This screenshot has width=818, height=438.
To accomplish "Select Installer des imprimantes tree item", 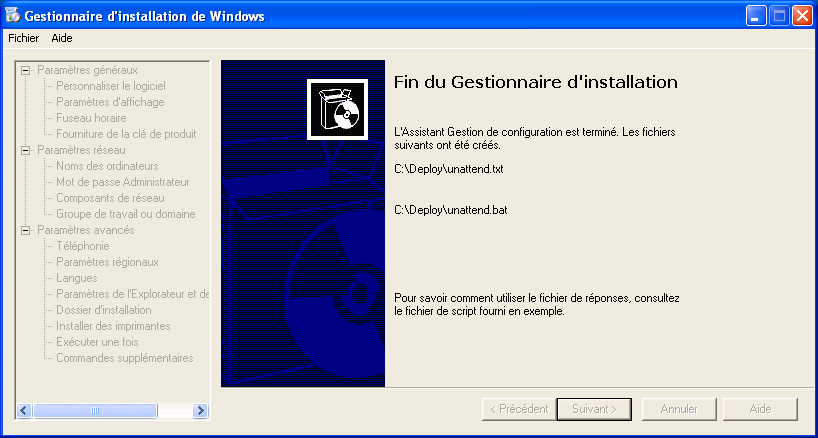I will pyautogui.click(x=113, y=326).
